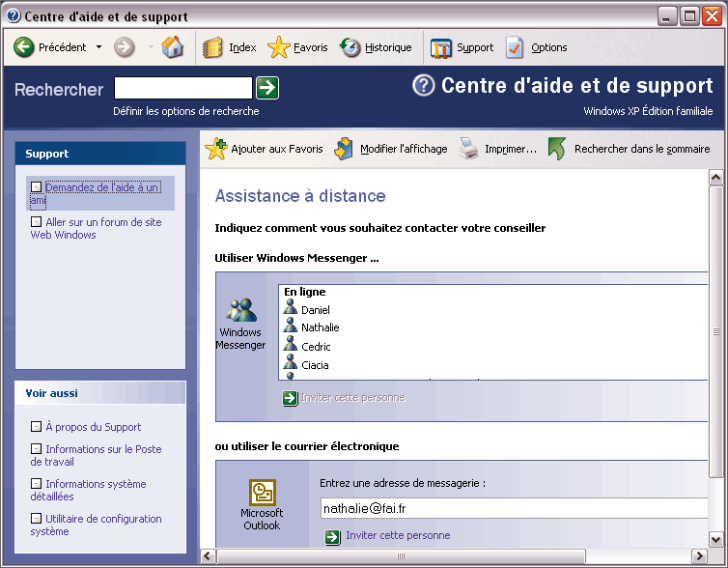Click the greyed Inviter cette personne under Messenger
The height and width of the screenshot is (568, 728).
click(352, 398)
